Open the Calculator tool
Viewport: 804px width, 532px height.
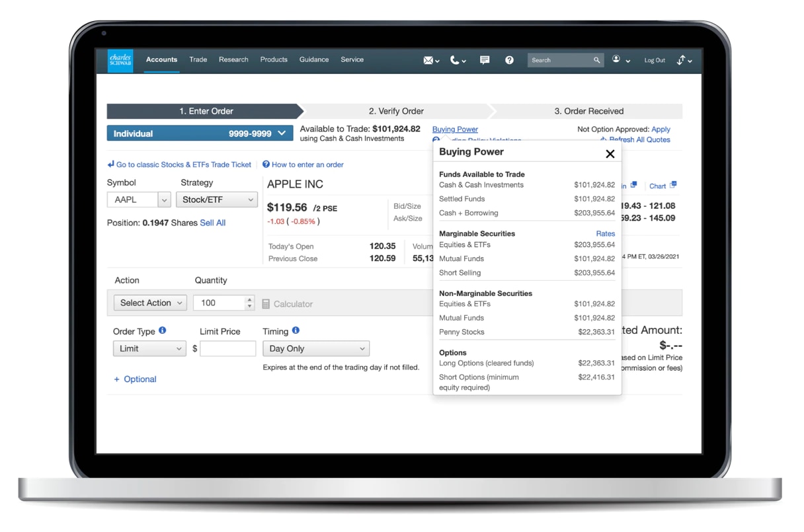[x=287, y=304]
